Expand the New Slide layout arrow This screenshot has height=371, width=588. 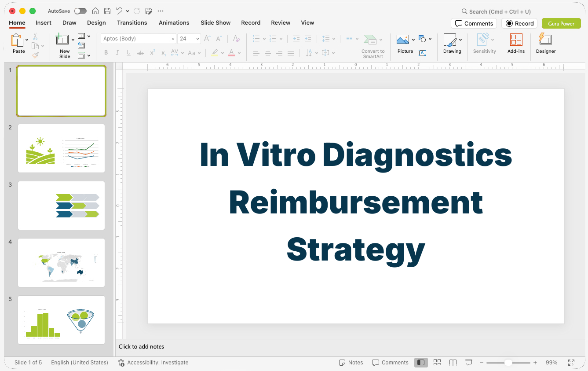click(x=73, y=40)
